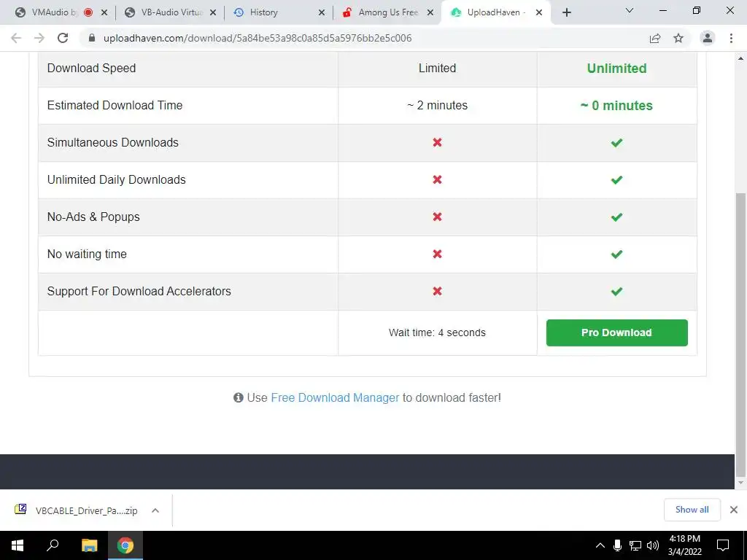Image resolution: width=747 pixels, height=560 pixels.
Task: Open Windows taskbar search
Action: click(53, 545)
